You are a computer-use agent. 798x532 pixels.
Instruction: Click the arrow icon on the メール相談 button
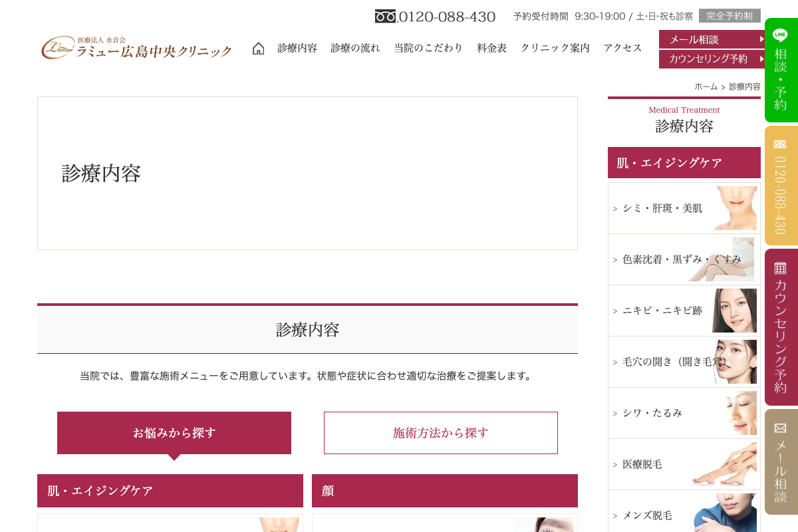point(761,39)
